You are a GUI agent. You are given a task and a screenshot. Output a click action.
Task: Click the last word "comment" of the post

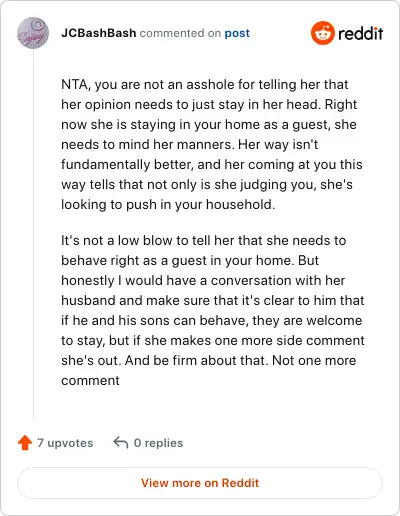click(x=90, y=381)
